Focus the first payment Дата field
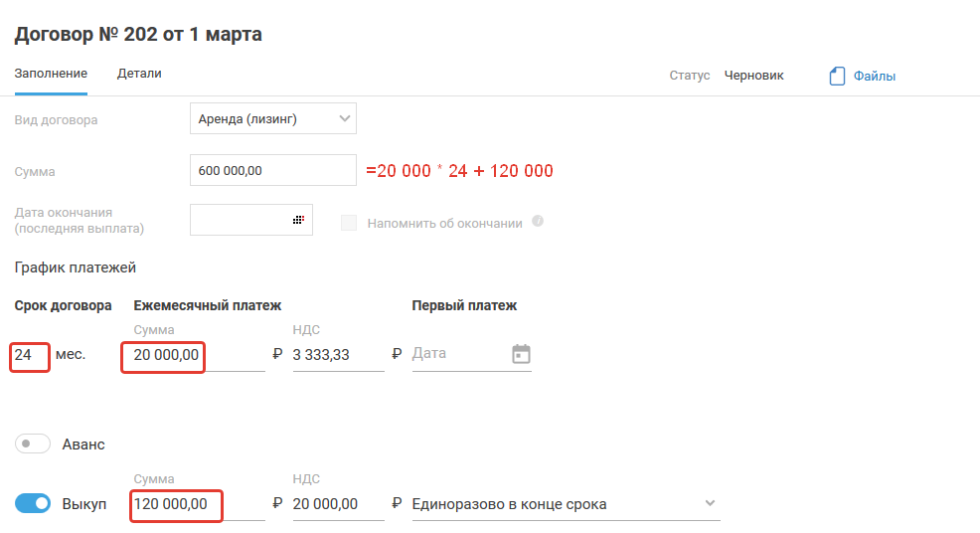This screenshot has height=533, width=980. [457, 354]
